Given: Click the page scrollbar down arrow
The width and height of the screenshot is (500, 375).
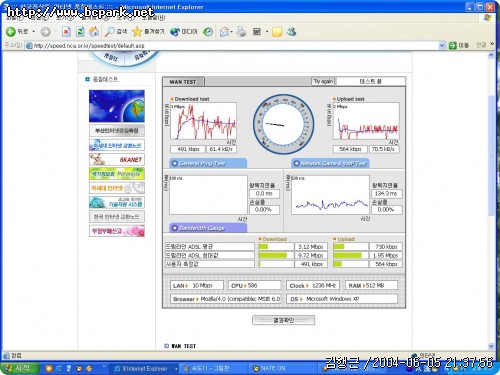Looking at the screenshot, I should 491,346.
